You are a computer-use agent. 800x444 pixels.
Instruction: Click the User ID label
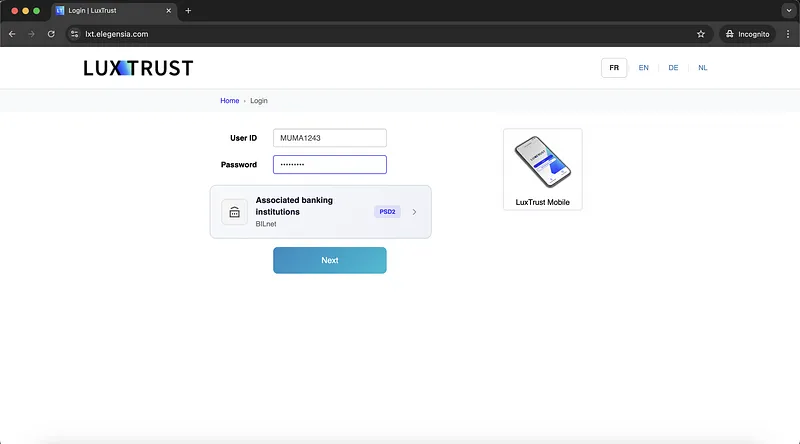coord(243,138)
